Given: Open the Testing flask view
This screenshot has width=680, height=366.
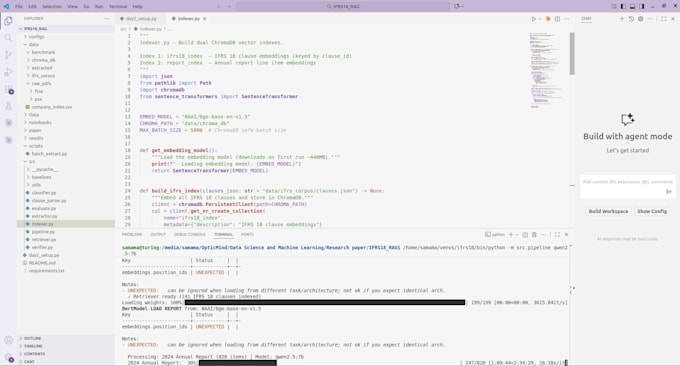Looking at the screenshot, I should click(8, 106).
